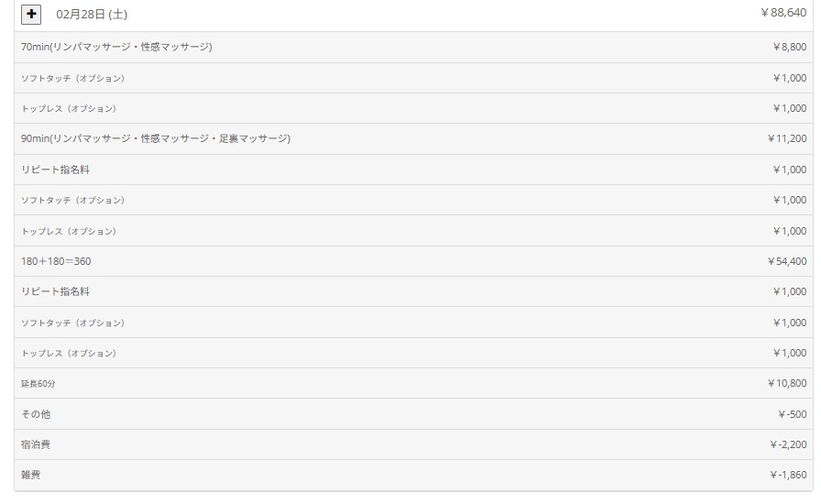
Task: Click the ¥-1,860 amount
Action: [x=788, y=475]
